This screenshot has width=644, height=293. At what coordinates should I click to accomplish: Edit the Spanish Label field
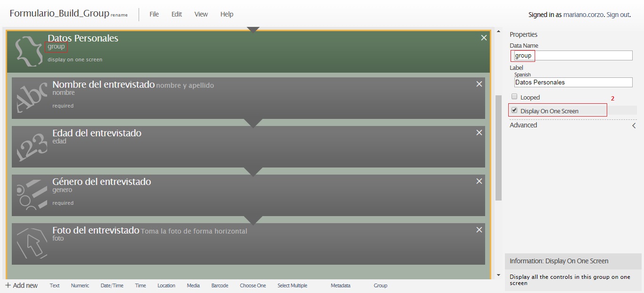pyautogui.click(x=573, y=82)
